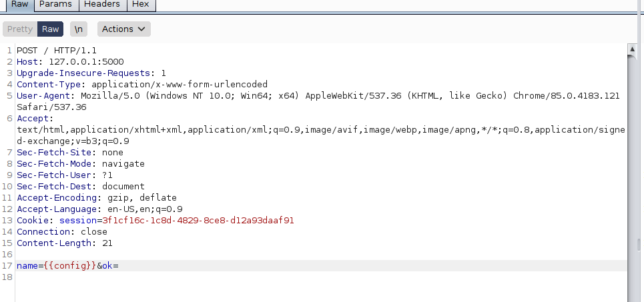Screen dimensions: 644x302
Task: Click the Content-Type header name
Action: click(x=49, y=85)
